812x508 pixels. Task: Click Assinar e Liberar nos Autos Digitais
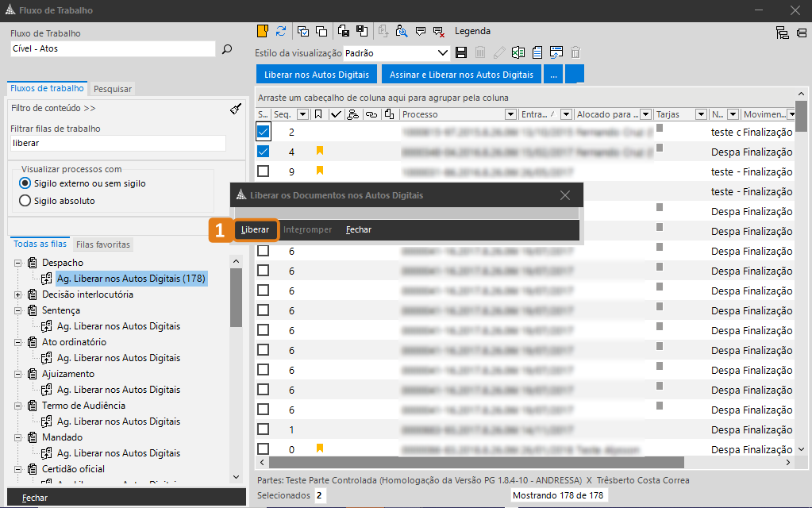point(461,75)
